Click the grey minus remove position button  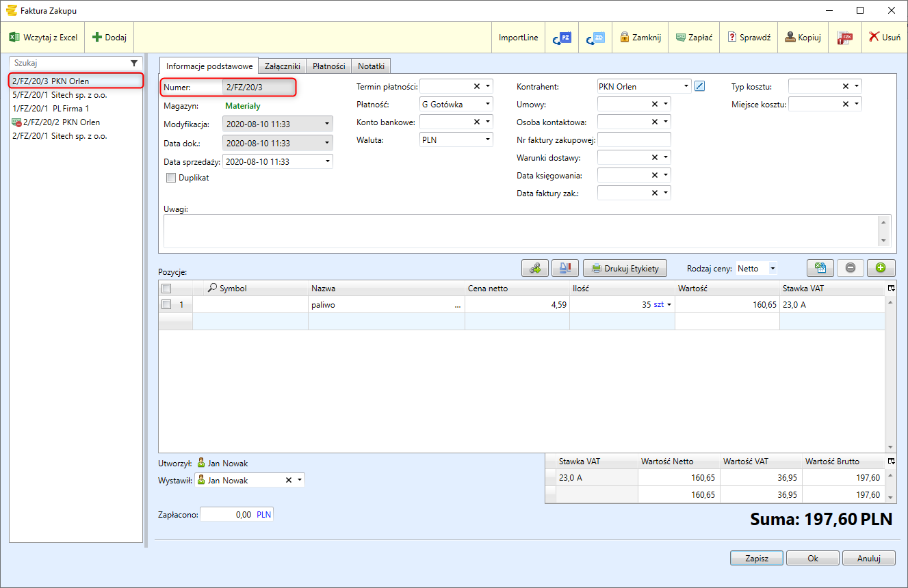[x=850, y=268]
